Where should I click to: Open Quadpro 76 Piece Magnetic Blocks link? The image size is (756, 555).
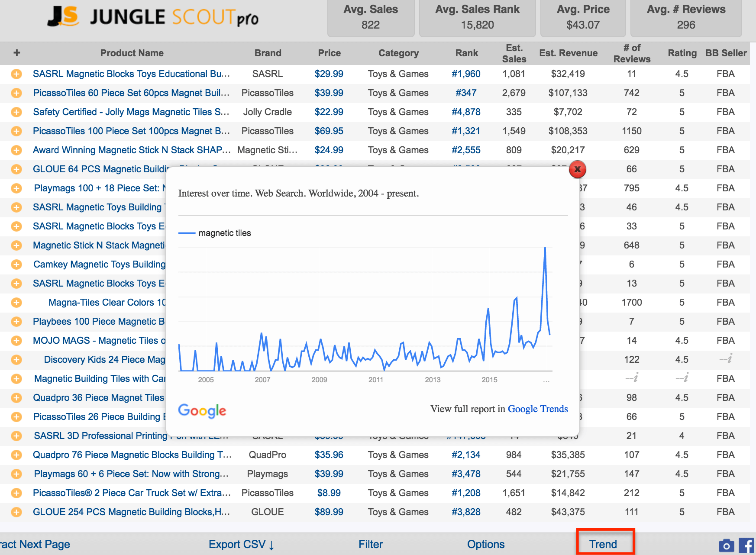132,455
